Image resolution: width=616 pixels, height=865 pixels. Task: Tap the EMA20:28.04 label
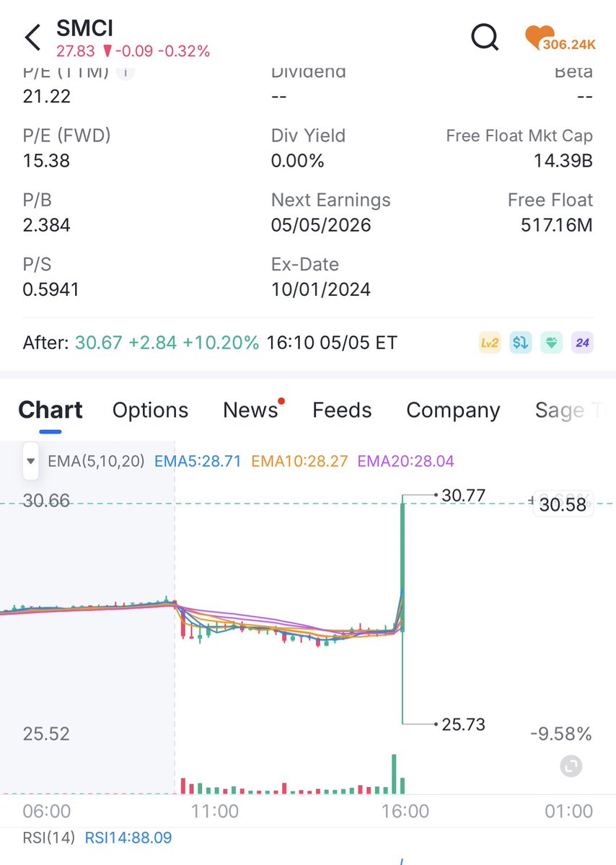pos(405,460)
